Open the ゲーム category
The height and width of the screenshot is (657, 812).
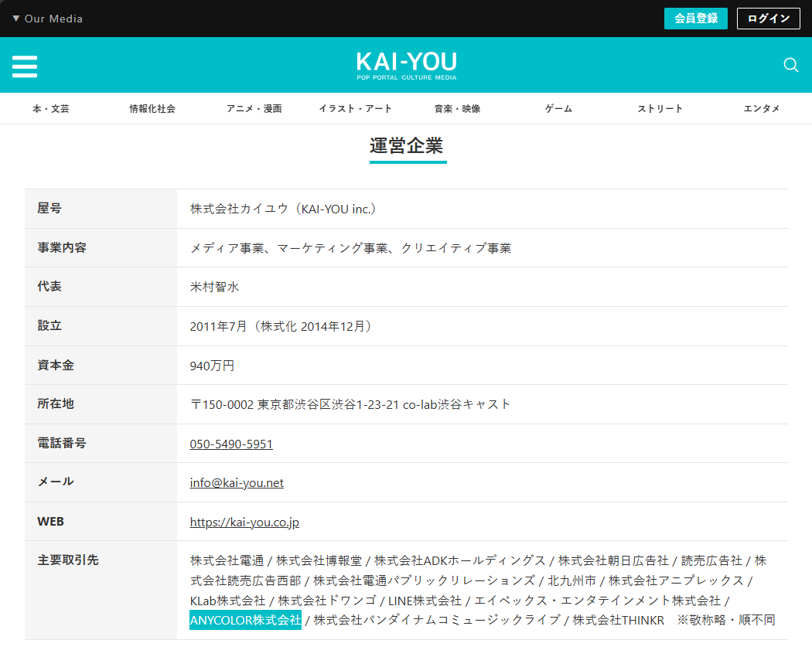(558, 109)
